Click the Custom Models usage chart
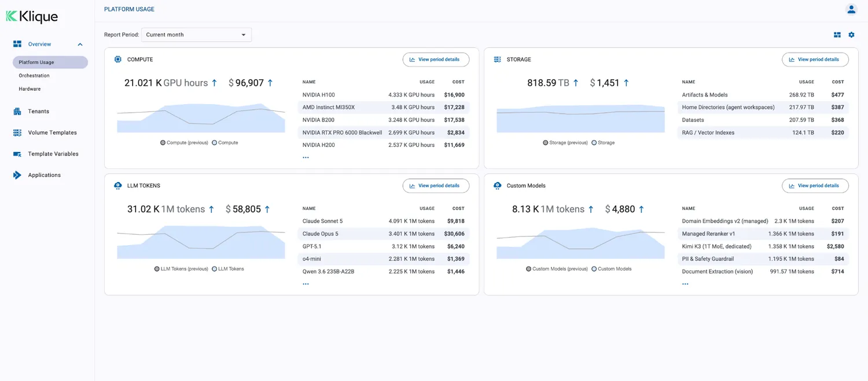868x381 pixels. point(580,242)
